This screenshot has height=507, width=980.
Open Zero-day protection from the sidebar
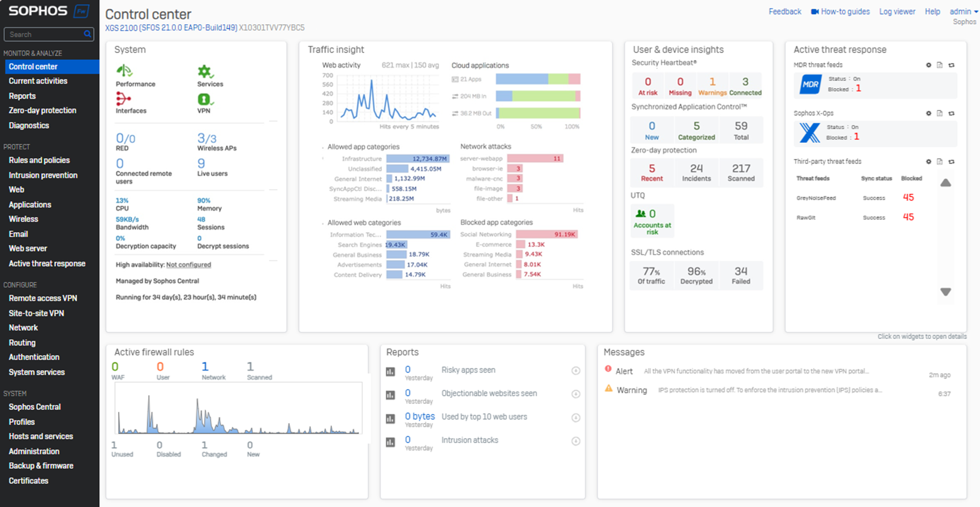42,110
